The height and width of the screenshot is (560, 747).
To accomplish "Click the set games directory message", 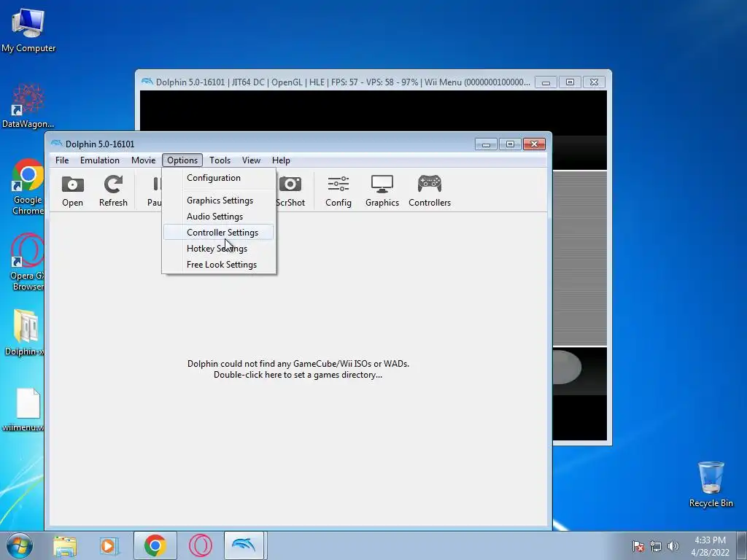I will pos(298,369).
